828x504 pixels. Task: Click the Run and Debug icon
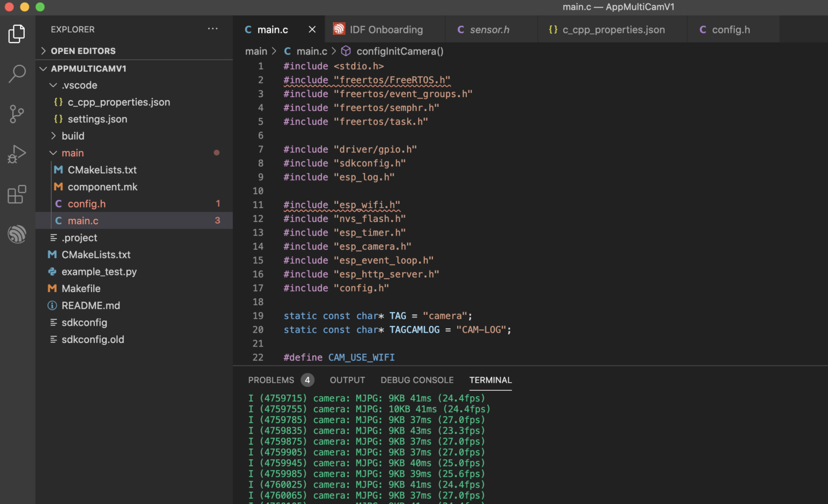pos(17,154)
